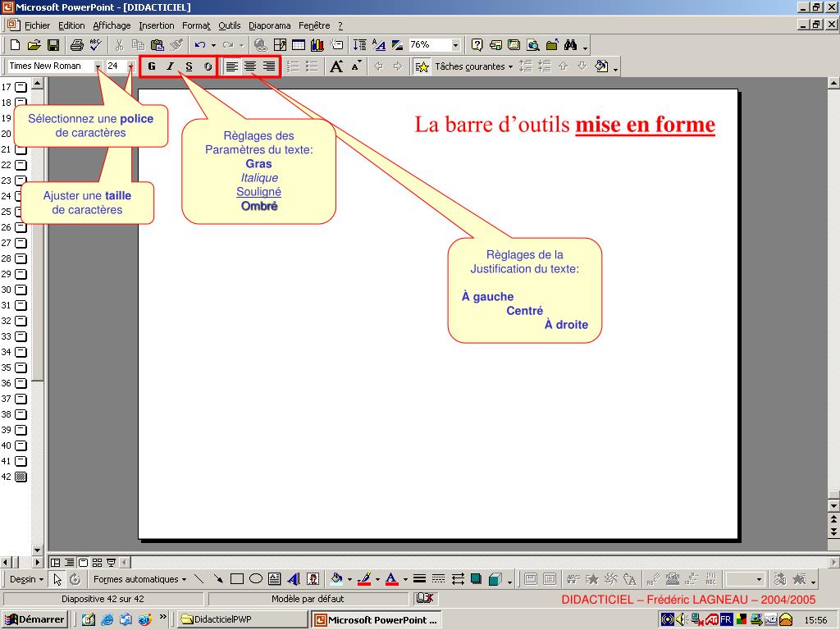Click the Office Assistant help icon

tap(477, 45)
